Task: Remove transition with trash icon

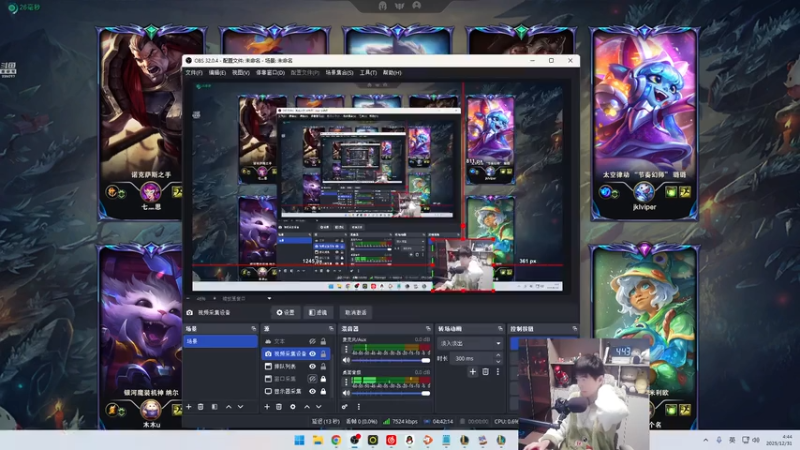Action: [485, 371]
